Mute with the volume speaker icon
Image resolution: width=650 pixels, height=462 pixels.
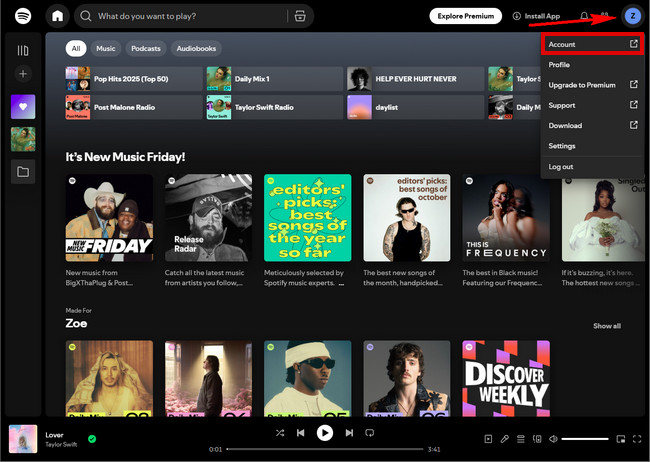(x=553, y=439)
